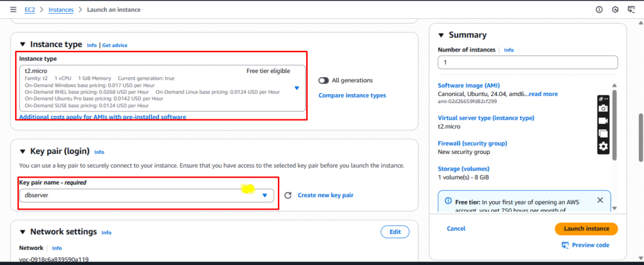This screenshot has height=265, width=644.
Task: Open the gear icon in floating toolbar
Action: click(x=603, y=146)
